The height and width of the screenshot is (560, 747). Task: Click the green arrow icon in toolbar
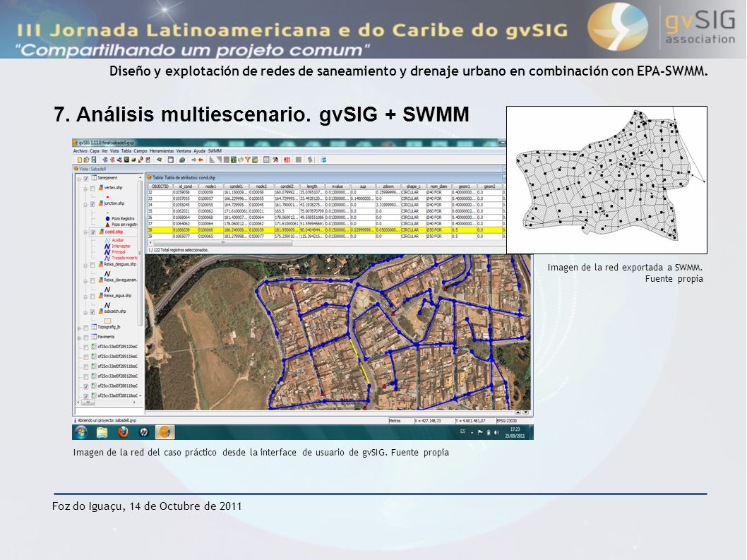click(159, 160)
